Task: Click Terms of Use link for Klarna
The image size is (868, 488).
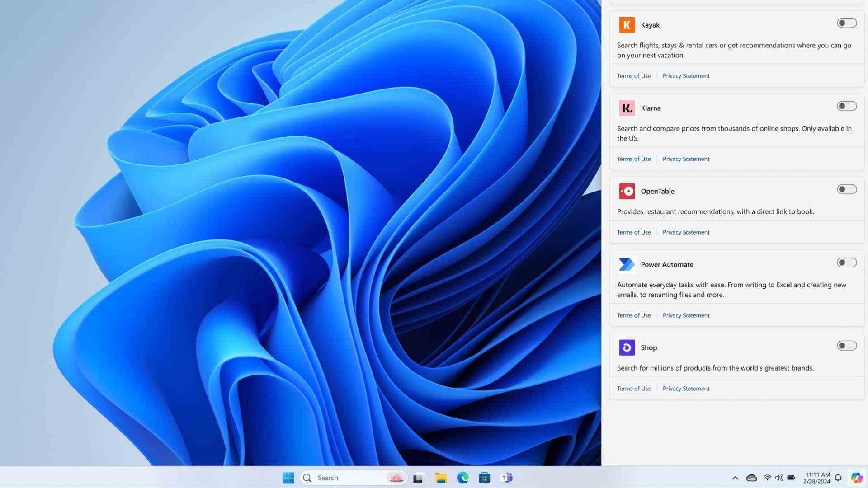Action: click(634, 159)
